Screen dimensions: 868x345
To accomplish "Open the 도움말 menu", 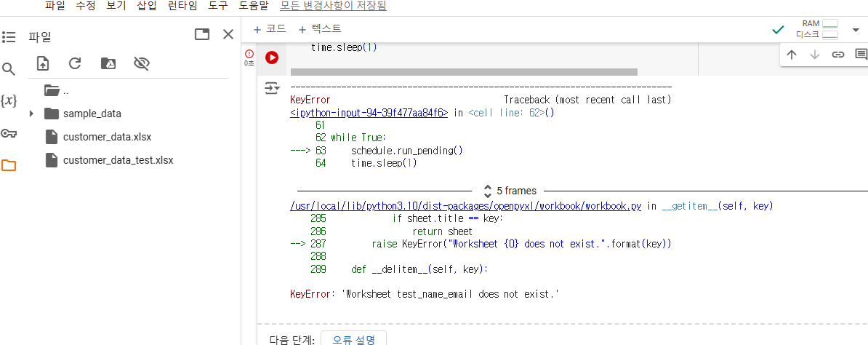I will tap(254, 6).
